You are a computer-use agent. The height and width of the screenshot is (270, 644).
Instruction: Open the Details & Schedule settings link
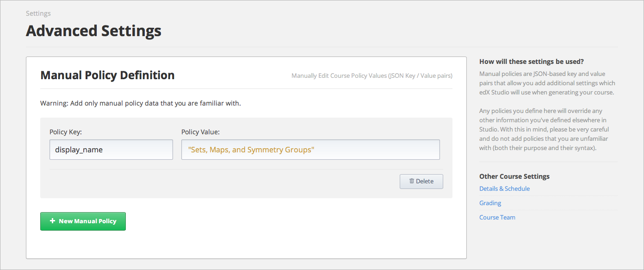504,188
